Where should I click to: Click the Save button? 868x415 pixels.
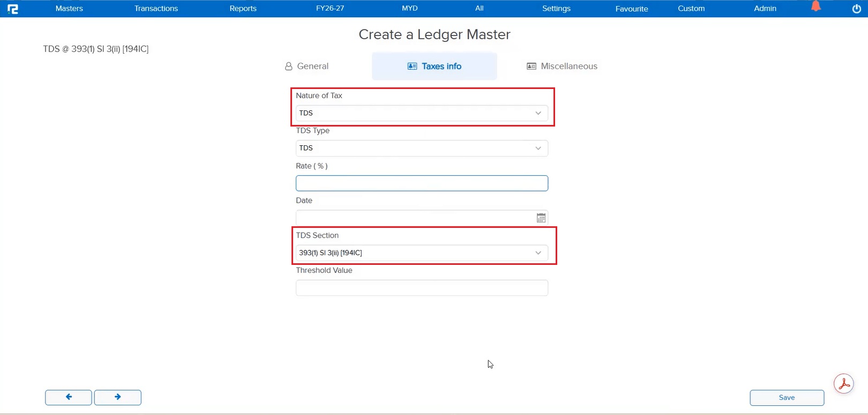(x=787, y=397)
